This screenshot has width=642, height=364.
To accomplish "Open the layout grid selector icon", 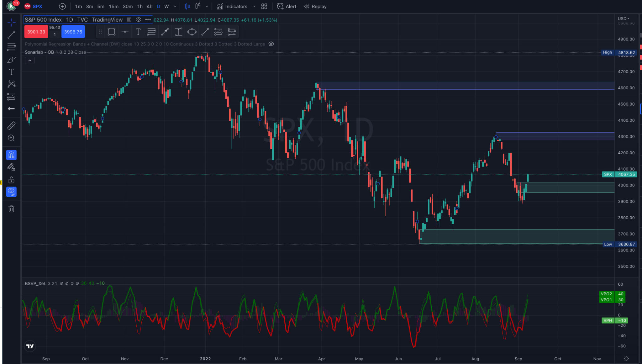I will click(264, 6).
